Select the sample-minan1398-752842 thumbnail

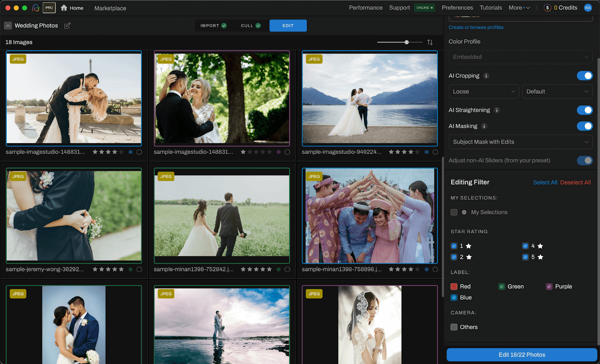222,216
